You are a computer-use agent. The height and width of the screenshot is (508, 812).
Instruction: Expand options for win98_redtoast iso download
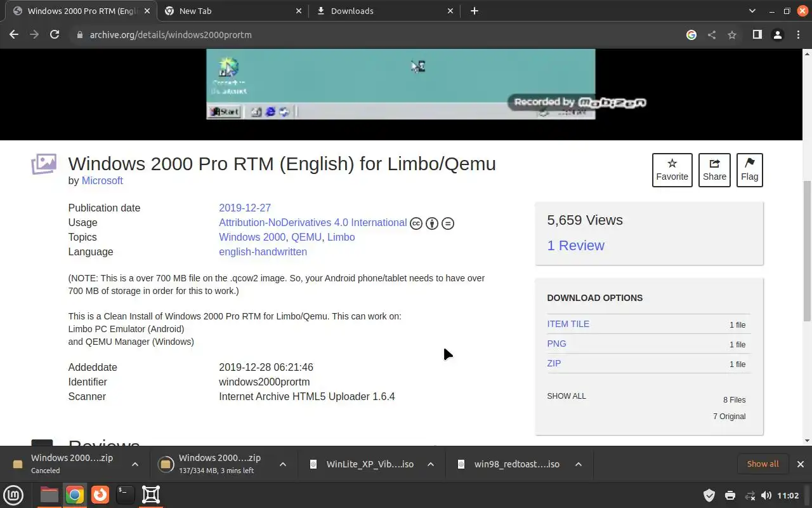point(579,464)
